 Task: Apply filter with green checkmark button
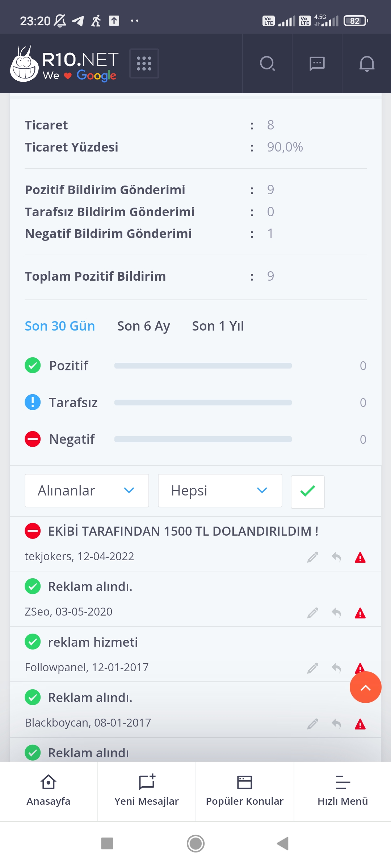(308, 491)
